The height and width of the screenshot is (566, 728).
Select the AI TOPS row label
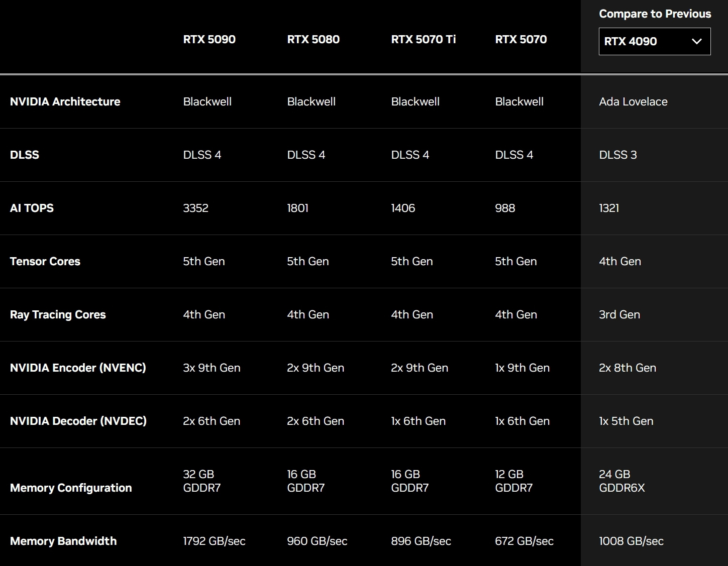(x=32, y=208)
